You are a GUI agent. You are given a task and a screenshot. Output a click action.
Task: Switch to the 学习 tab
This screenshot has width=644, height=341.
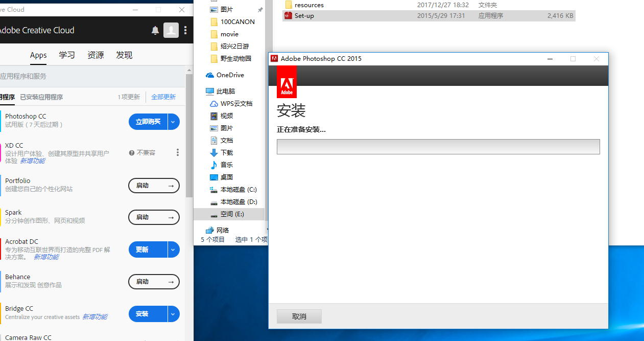(67, 55)
